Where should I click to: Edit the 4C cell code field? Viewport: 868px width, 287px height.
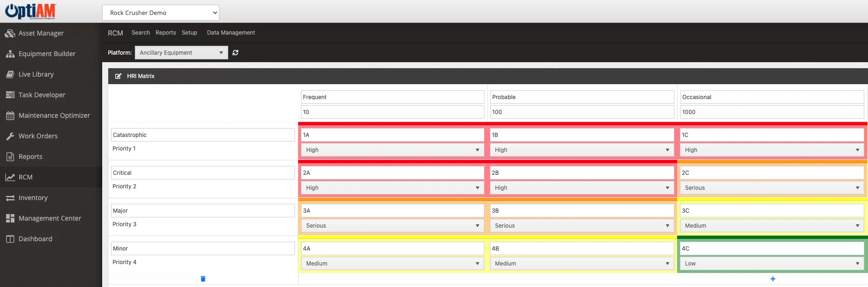coord(772,249)
